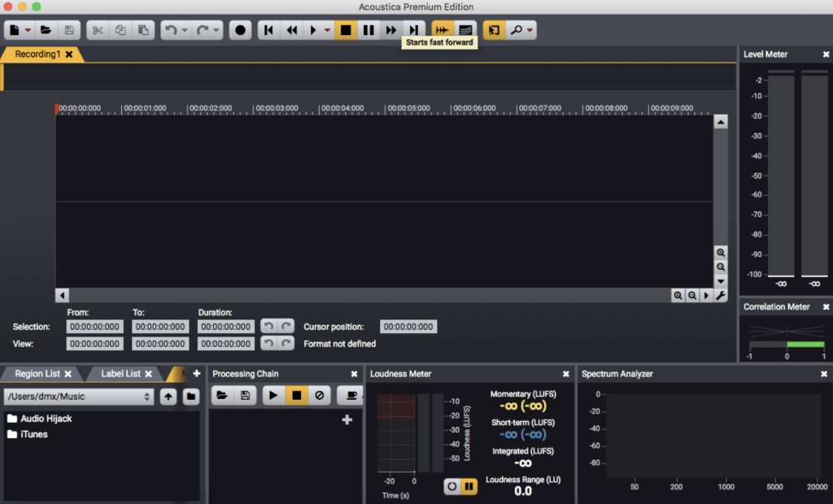This screenshot has width=833, height=504.
Task: Switch to the Recording1 tab
Action: point(37,54)
